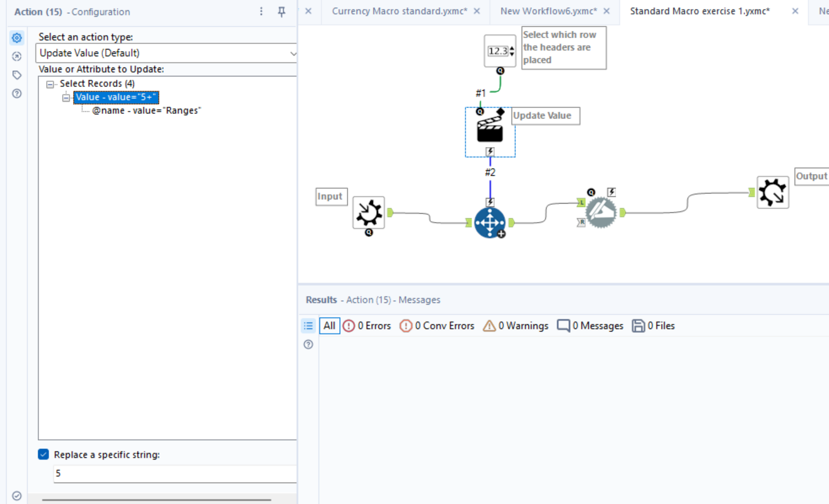Select the Select Records (4) tree row
The image size is (829, 504).
tap(97, 84)
